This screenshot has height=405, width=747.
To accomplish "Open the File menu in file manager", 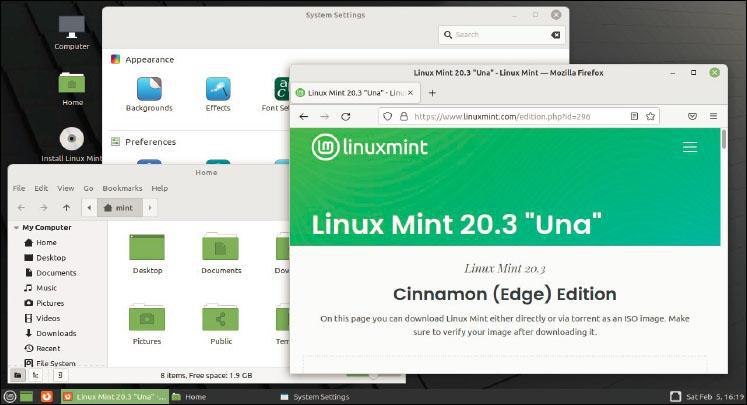I will [19, 188].
